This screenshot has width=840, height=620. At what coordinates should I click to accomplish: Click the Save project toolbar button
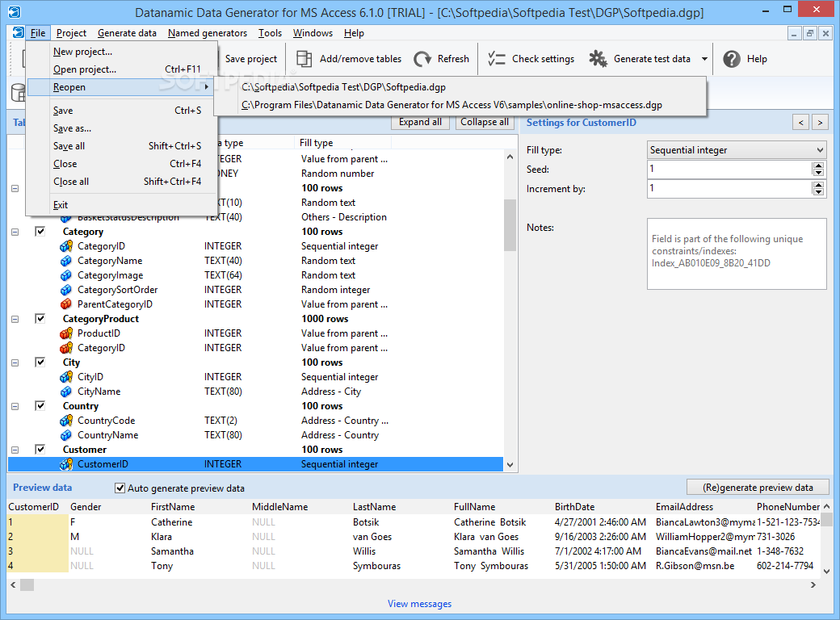click(250, 59)
